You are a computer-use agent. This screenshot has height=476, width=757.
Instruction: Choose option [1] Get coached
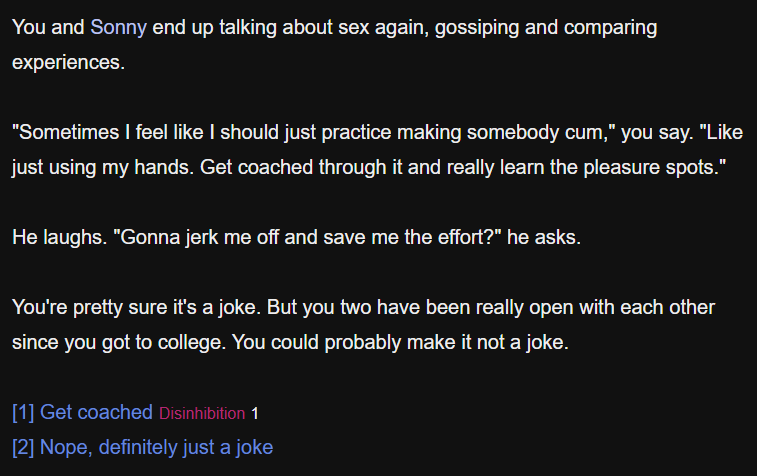pos(82,412)
